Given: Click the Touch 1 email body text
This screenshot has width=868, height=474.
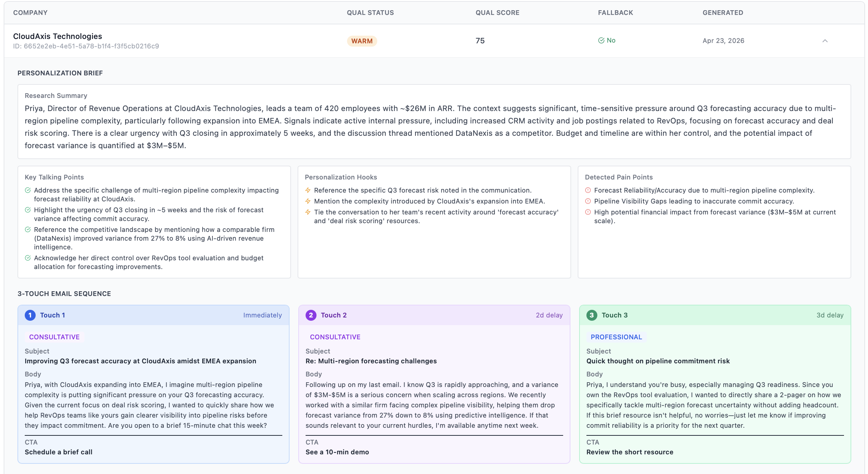Looking at the screenshot, I should coord(150,405).
